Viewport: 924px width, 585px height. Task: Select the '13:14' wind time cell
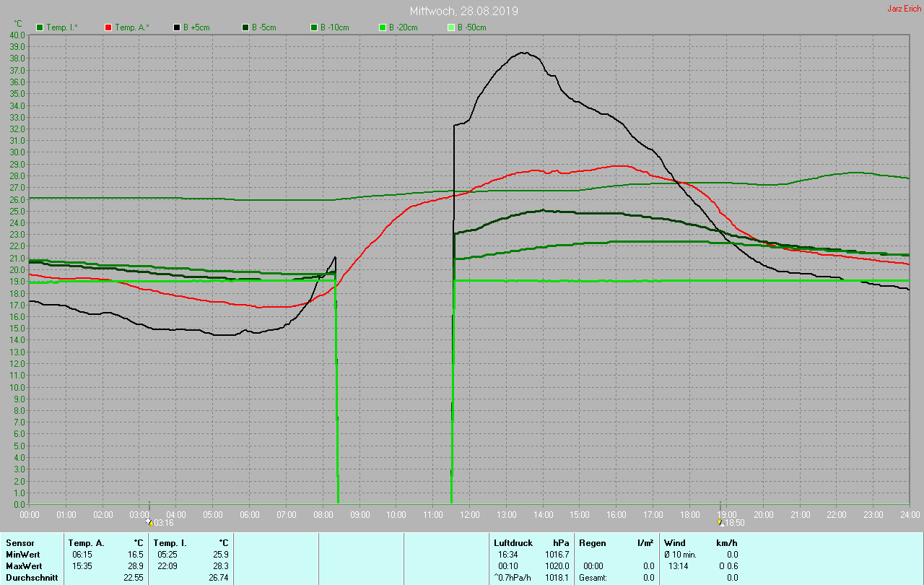click(679, 565)
